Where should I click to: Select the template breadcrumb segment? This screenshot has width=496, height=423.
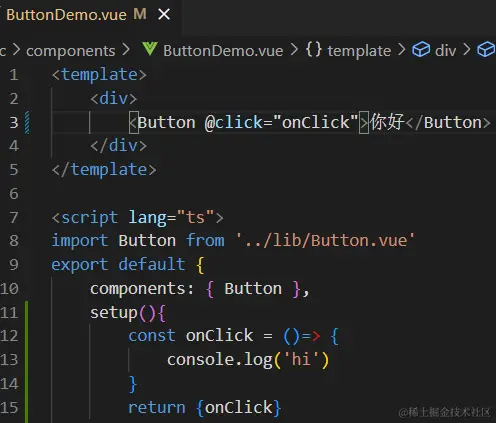click(359, 51)
